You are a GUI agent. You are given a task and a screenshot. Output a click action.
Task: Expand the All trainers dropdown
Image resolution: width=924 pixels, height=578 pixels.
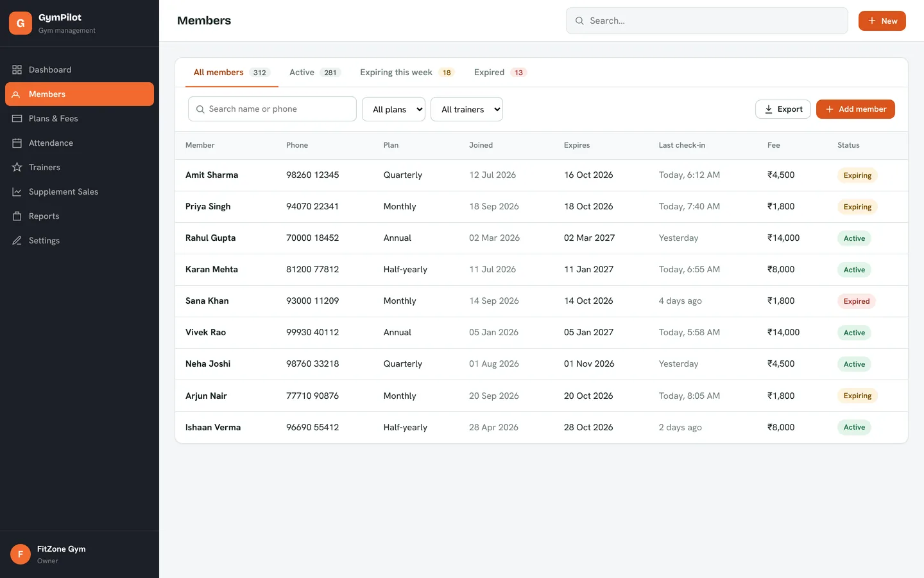[x=466, y=109]
